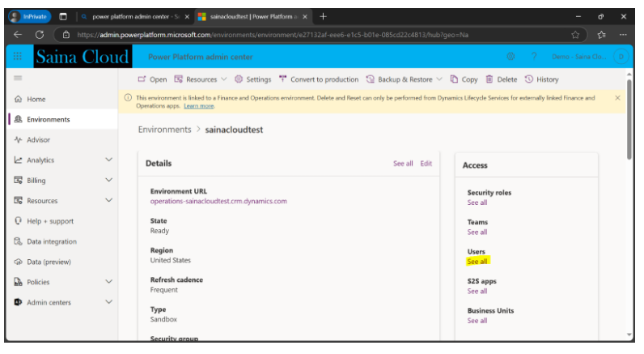The width and height of the screenshot is (644, 354).
Task: Open the account profile avatar
Action: pyautogui.click(x=621, y=57)
